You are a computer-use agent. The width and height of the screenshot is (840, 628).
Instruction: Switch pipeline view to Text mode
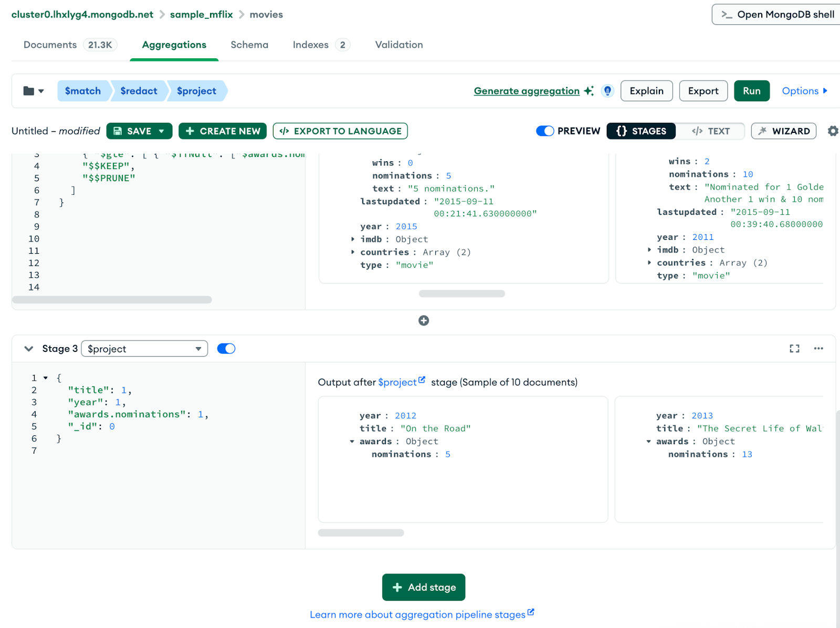point(710,131)
